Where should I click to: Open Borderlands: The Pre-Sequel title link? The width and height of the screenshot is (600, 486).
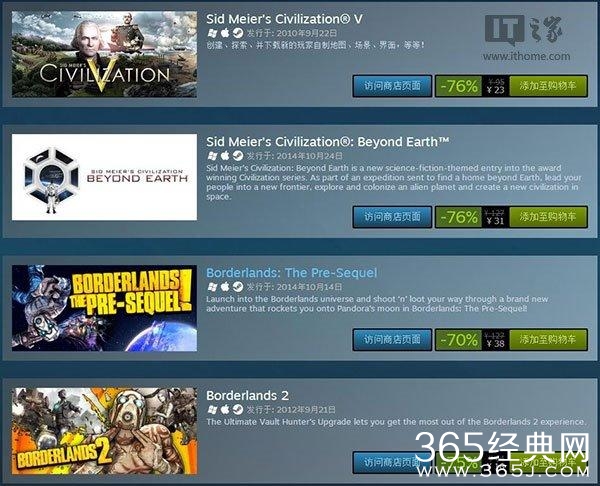click(x=292, y=273)
